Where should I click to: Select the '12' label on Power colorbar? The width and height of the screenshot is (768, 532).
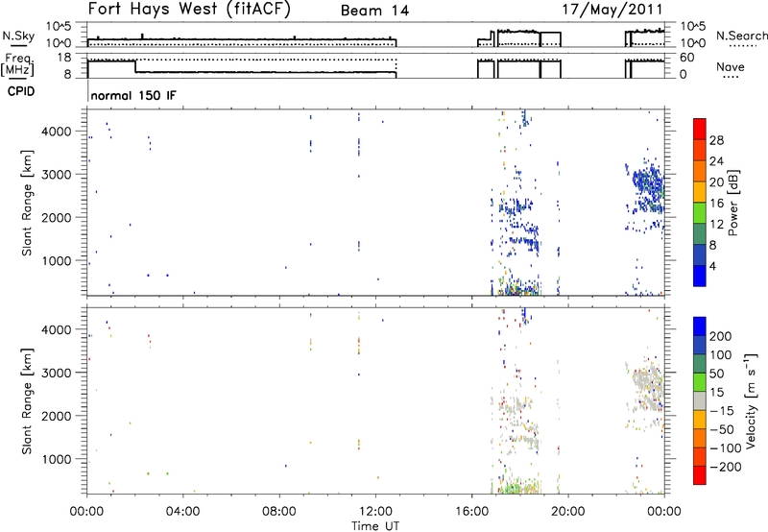[716, 225]
